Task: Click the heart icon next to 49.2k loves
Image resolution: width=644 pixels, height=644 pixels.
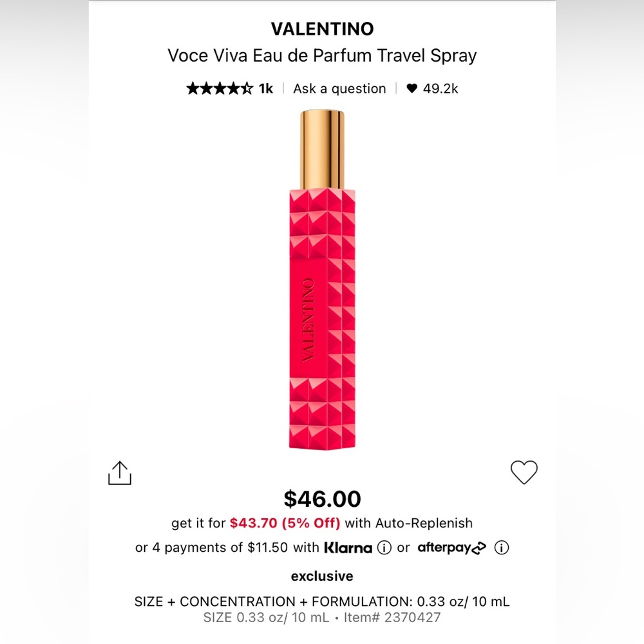Action: tap(412, 88)
